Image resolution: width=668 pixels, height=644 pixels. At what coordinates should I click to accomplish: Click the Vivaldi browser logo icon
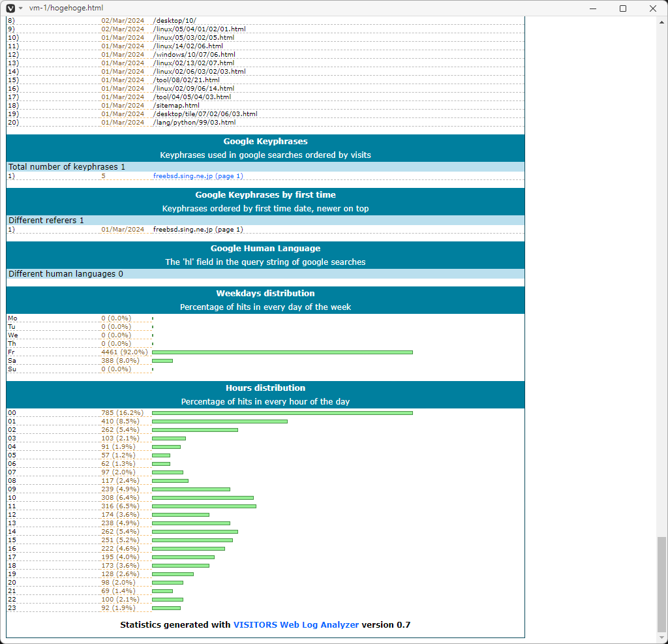(10, 8)
